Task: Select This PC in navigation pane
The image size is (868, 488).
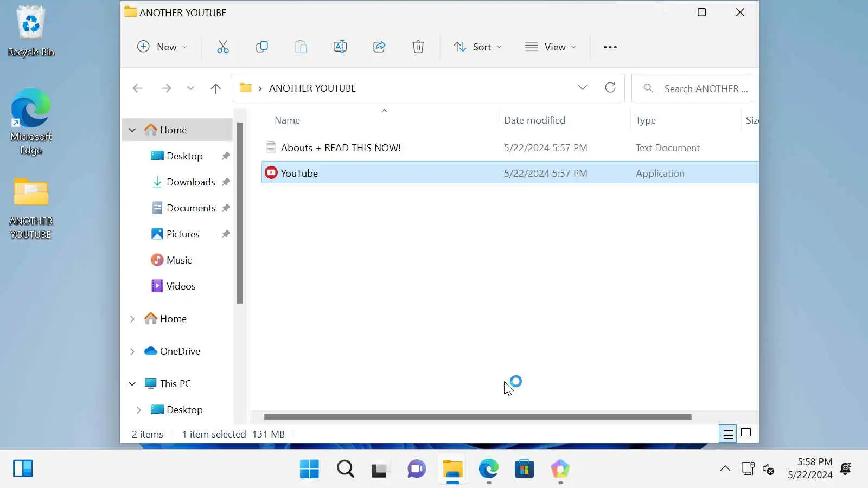Action: click(x=175, y=384)
